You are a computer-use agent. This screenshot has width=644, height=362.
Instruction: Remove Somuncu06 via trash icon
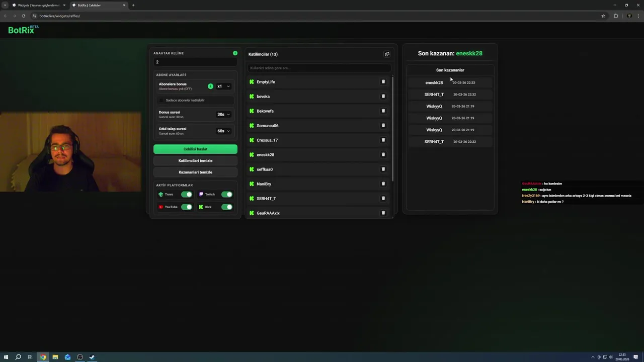(383, 125)
